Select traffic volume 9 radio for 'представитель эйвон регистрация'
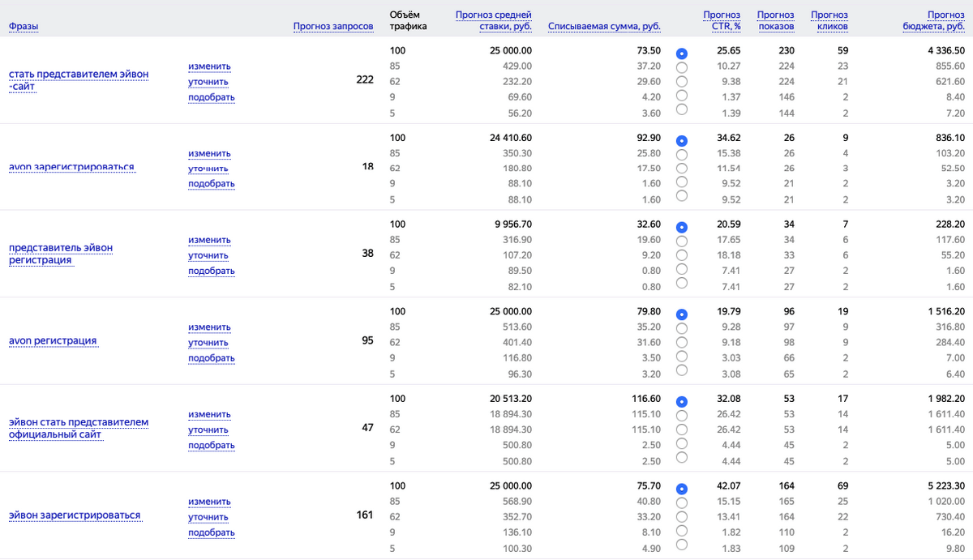 [681, 269]
